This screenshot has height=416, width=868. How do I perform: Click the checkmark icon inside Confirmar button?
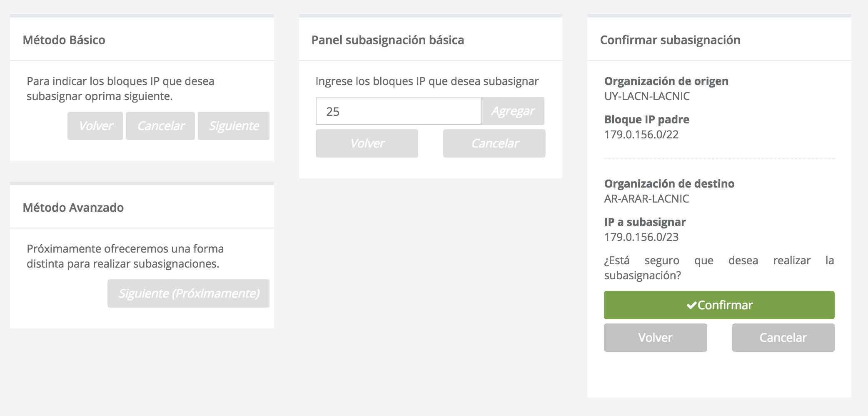click(693, 305)
